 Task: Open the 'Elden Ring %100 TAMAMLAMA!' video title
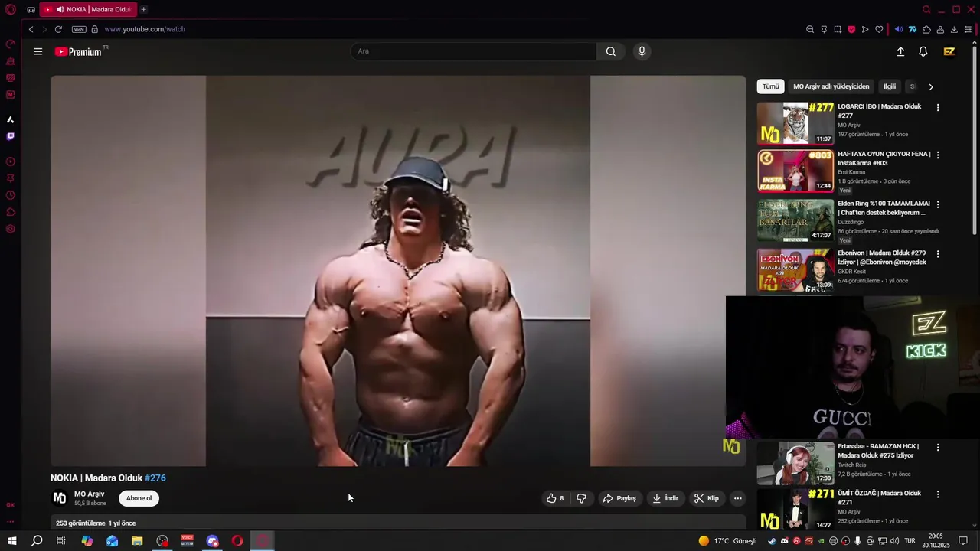coord(884,208)
